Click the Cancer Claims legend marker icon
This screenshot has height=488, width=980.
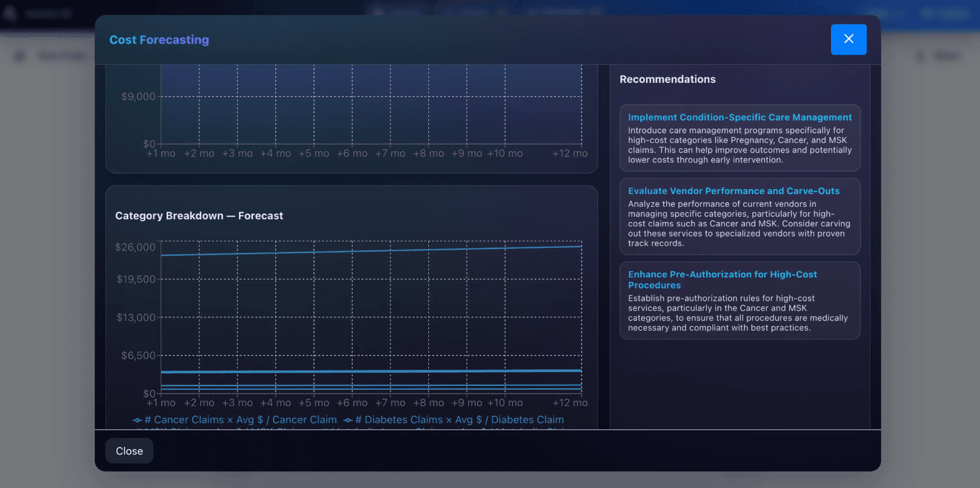pyautogui.click(x=137, y=420)
